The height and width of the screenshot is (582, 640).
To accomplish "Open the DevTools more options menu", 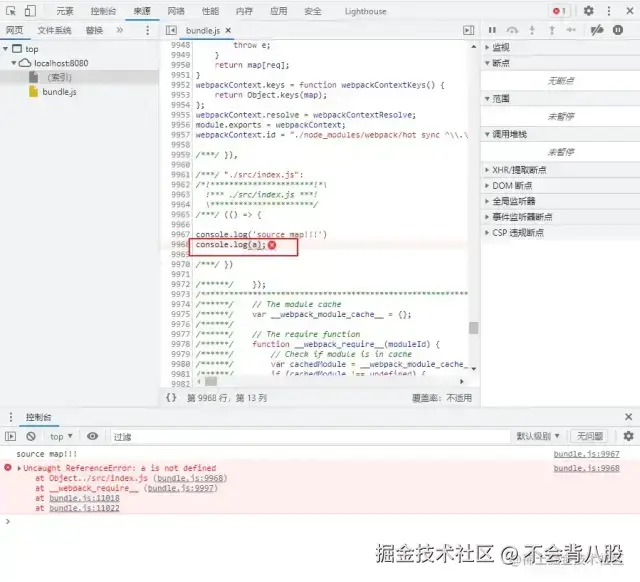I will [609, 11].
